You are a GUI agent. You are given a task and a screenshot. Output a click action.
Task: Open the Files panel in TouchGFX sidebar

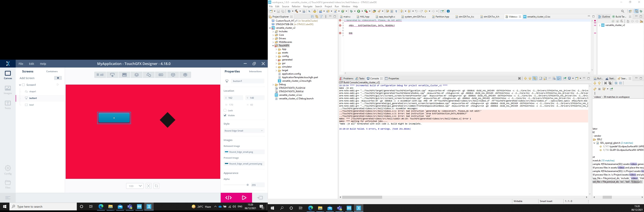point(8,185)
